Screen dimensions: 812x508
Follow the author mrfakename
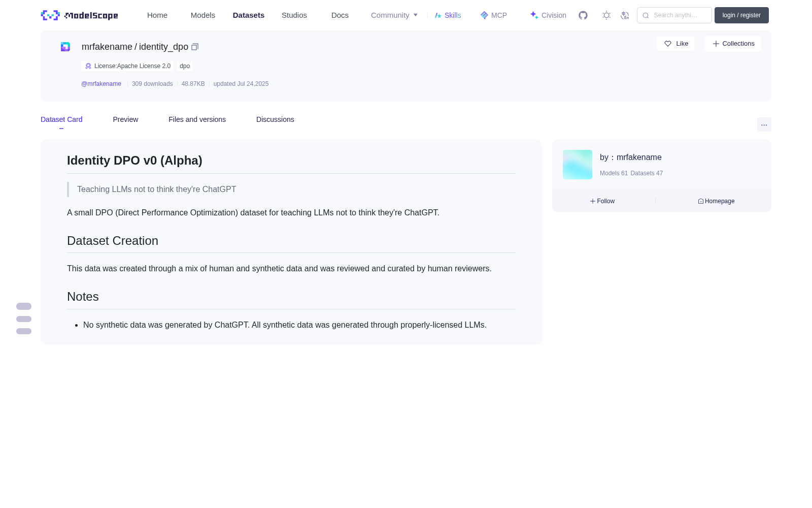tap(602, 201)
